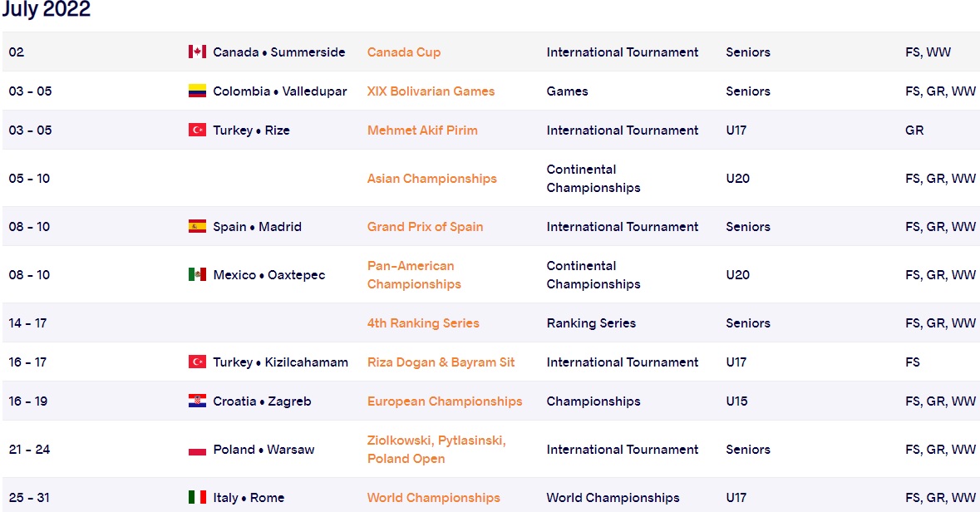Open the World Championships link
Viewport: 980px width, 512px height.
tap(433, 498)
